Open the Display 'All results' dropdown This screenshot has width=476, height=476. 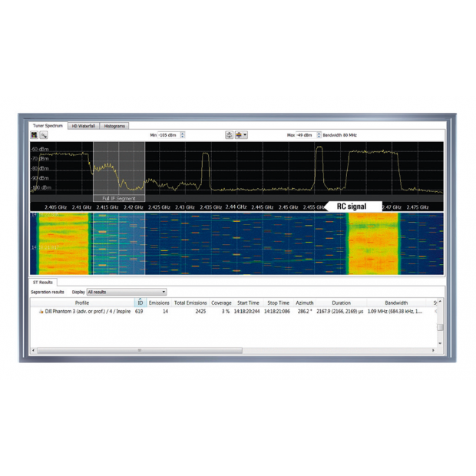click(127, 292)
